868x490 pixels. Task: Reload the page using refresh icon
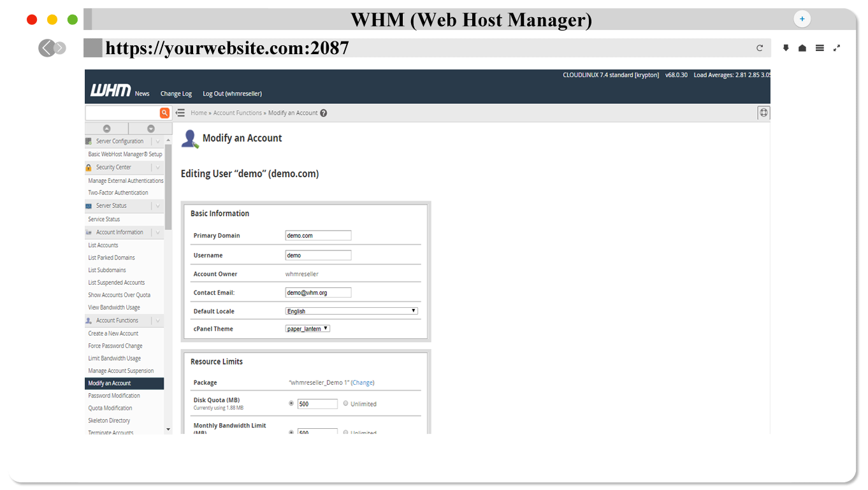760,48
